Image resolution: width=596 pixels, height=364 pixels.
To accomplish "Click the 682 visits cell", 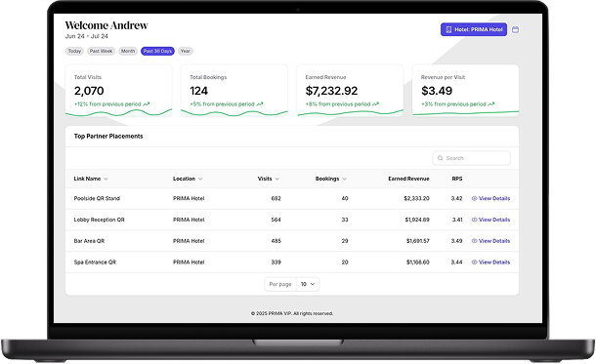I will click(x=276, y=198).
